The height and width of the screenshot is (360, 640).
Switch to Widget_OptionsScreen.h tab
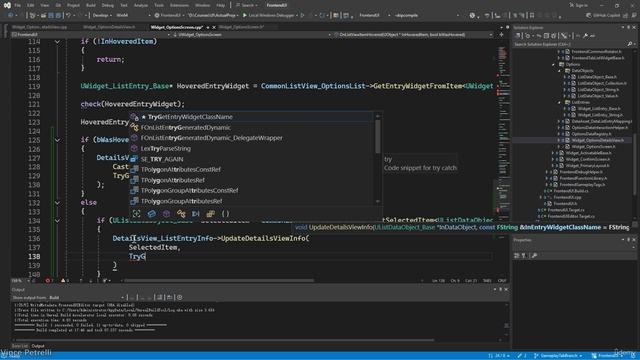(x=242, y=27)
